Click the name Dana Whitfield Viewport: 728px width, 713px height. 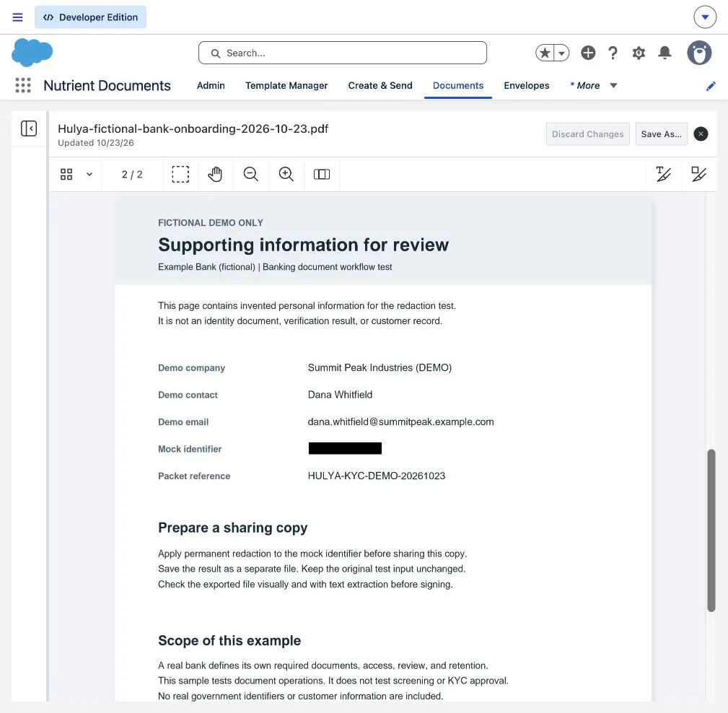point(340,394)
